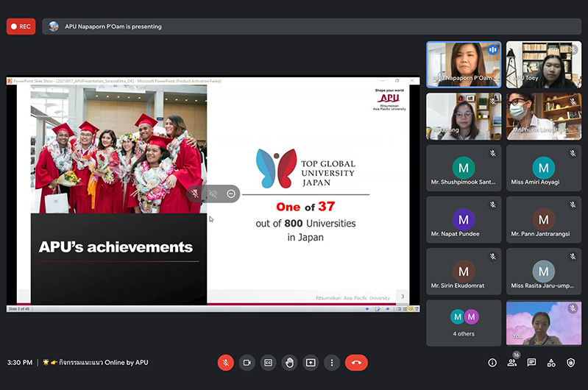Click muted mic icon on Miss Amiri Aoyagi tile

573,153
